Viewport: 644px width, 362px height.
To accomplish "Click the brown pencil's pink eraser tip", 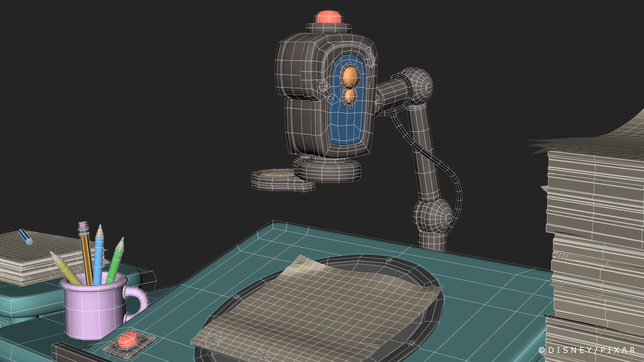I will click(83, 225).
